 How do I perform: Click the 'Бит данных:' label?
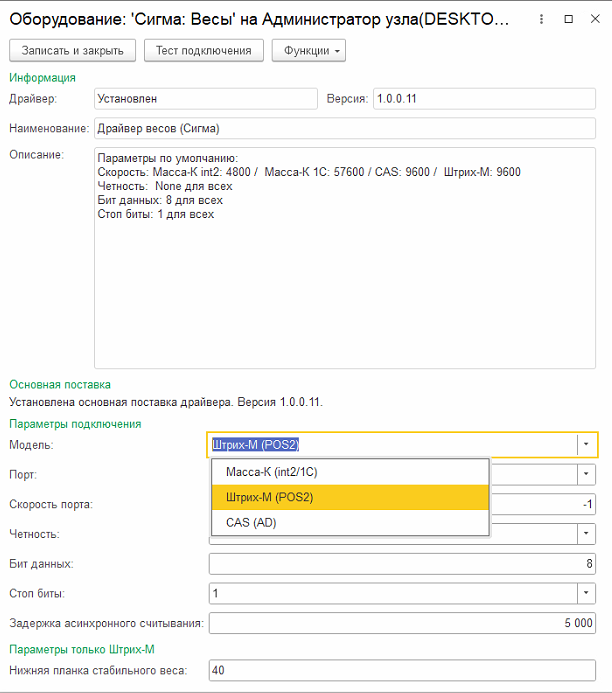pos(41,564)
